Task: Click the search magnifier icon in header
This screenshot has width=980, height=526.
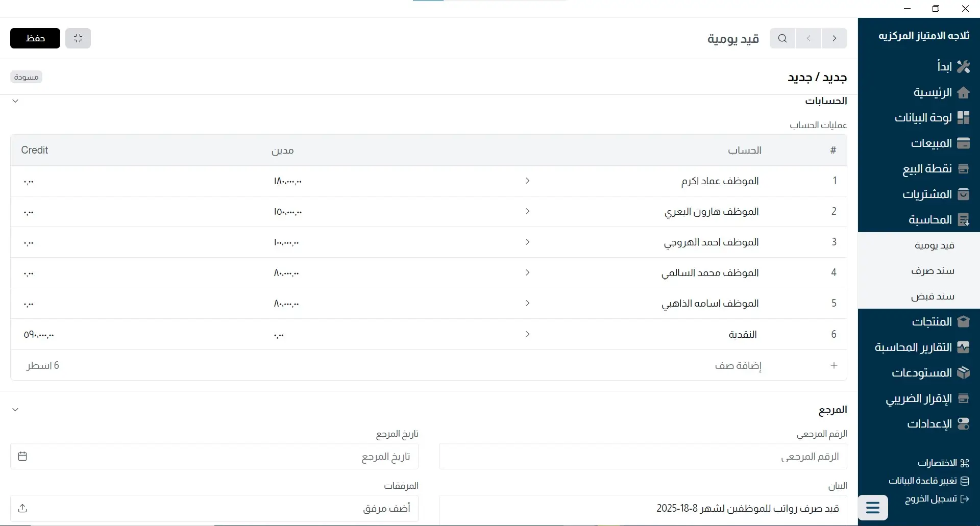Action: tap(782, 38)
